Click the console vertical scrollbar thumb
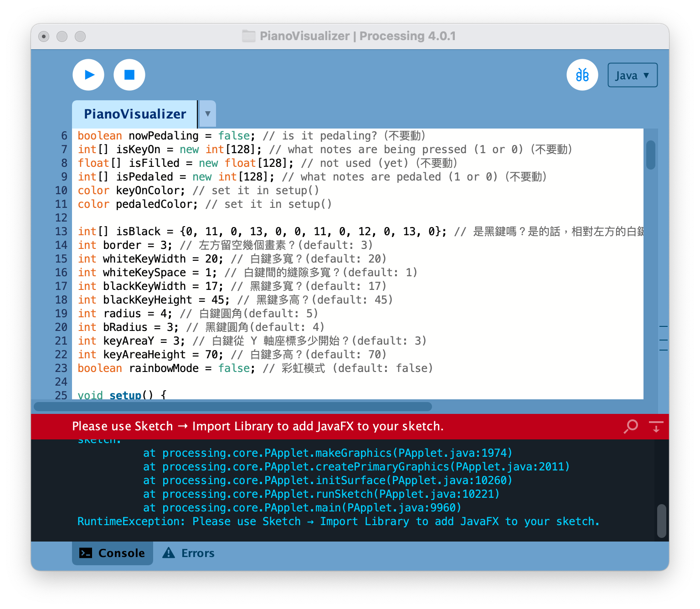 tap(662, 521)
